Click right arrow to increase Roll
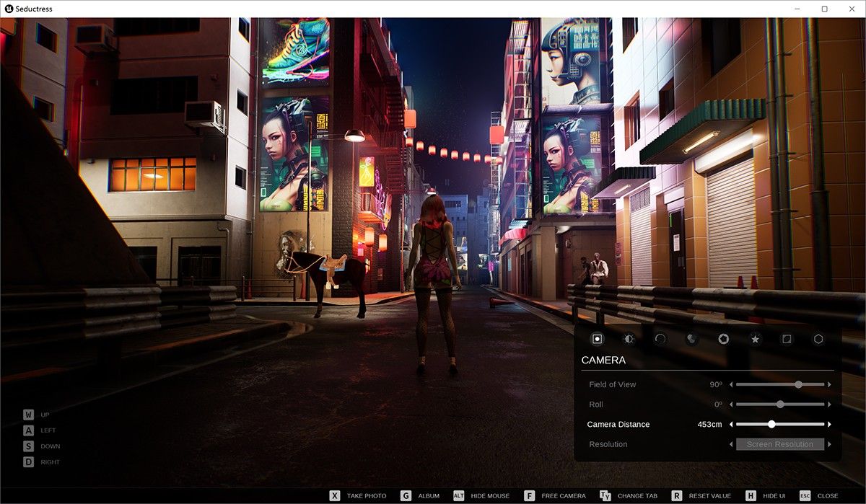The width and height of the screenshot is (866, 504). point(829,404)
